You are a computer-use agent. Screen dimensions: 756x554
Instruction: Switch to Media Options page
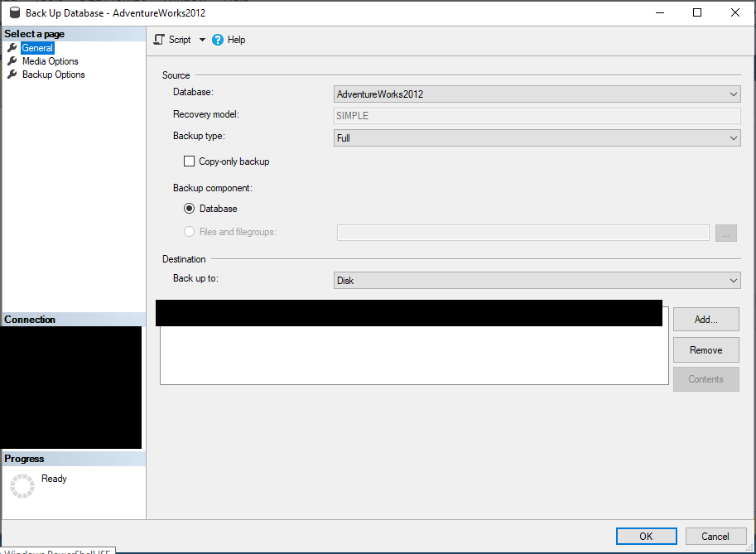pos(51,61)
